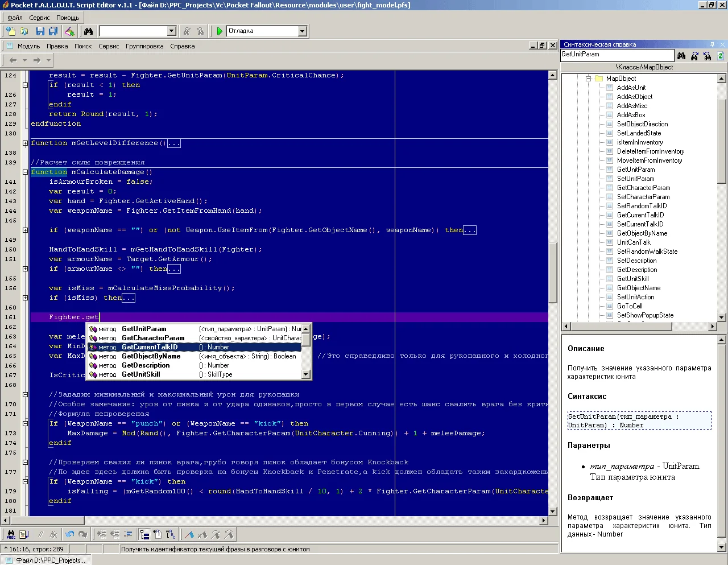
Task: Select GetCharacterParam in the autocomplete list
Action: (153, 338)
